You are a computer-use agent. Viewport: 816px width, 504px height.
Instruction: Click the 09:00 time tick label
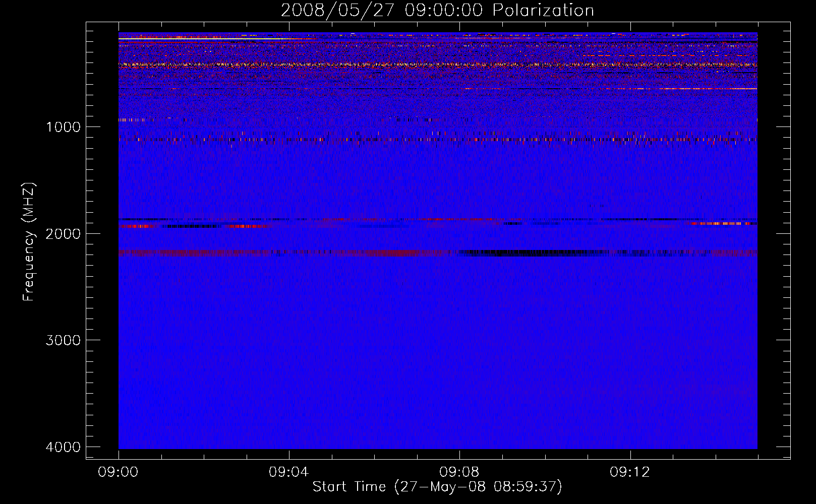[x=119, y=472]
